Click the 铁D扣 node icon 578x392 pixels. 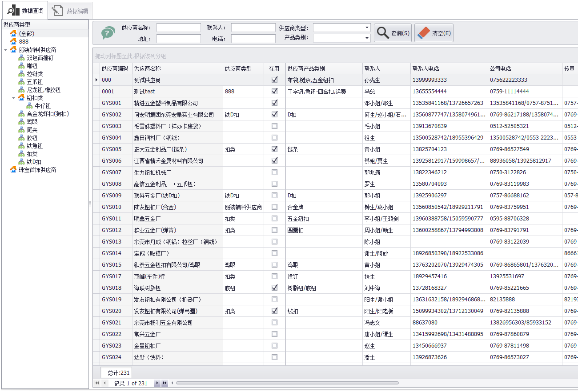(x=21, y=162)
